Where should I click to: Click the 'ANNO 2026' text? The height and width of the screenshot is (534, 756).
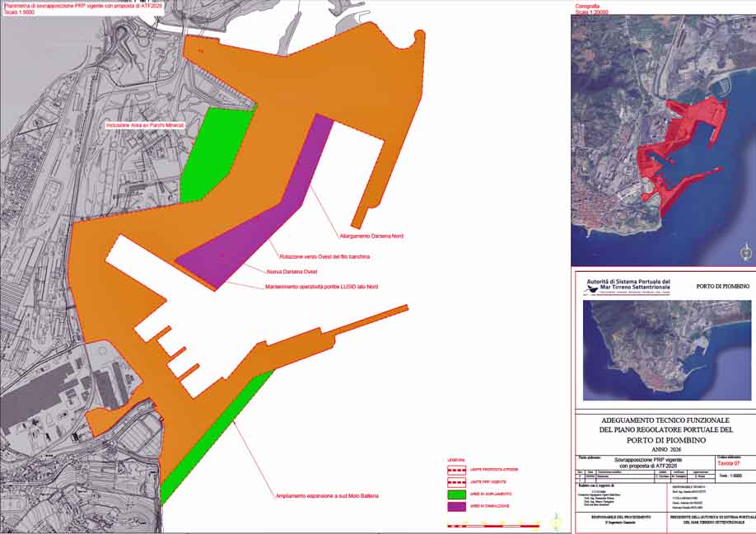pos(666,450)
